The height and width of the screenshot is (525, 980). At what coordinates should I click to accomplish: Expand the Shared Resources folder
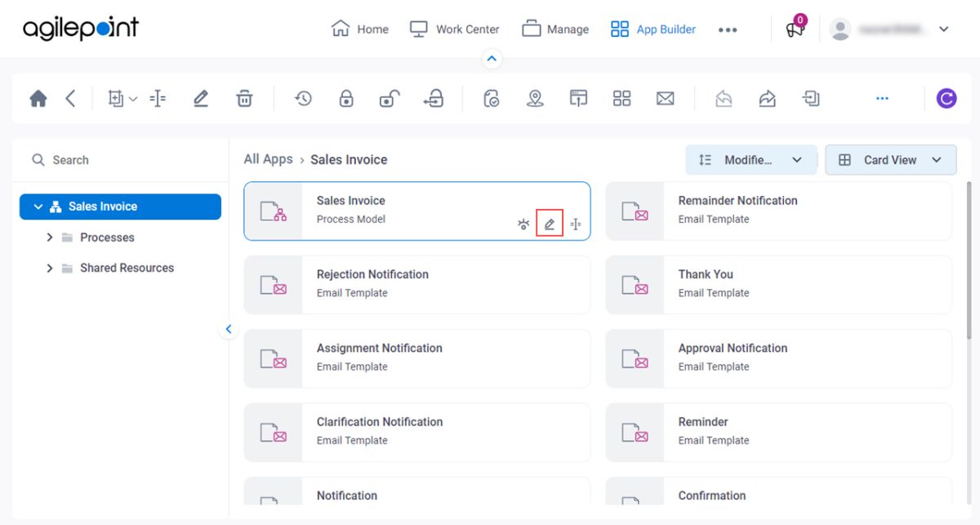[x=50, y=268]
